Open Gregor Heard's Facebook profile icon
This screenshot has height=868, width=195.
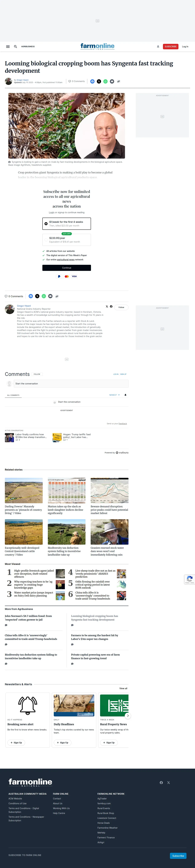pos(111,306)
